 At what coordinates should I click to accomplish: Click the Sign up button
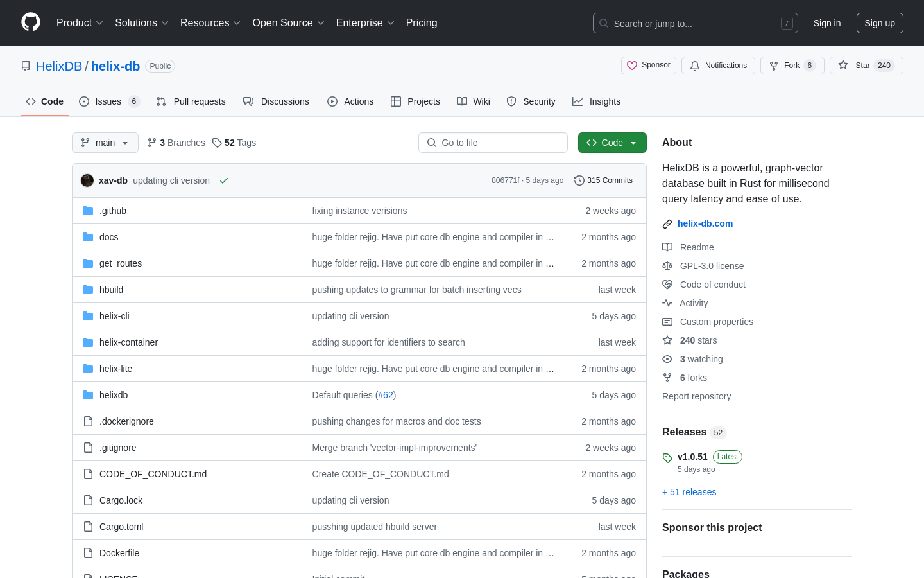pyautogui.click(x=880, y=23)
